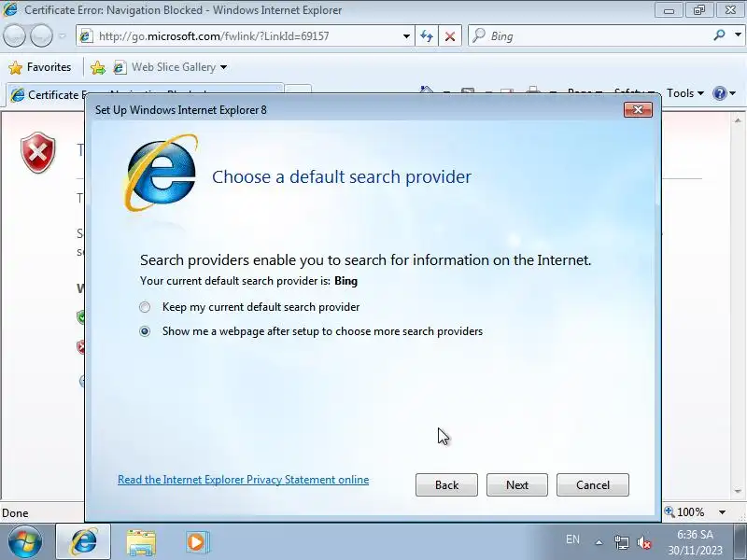Click the EN language indicator
747x560 pixels.
[572, 539]
